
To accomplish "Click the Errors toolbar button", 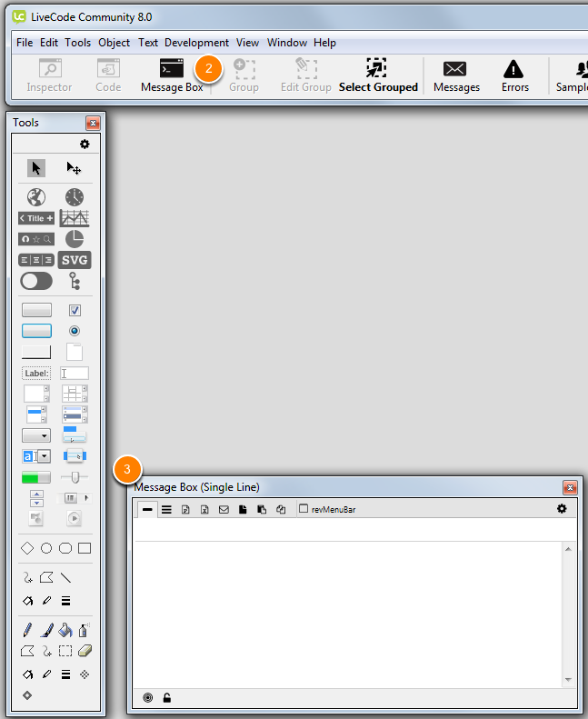I will [x=514, y=75].
